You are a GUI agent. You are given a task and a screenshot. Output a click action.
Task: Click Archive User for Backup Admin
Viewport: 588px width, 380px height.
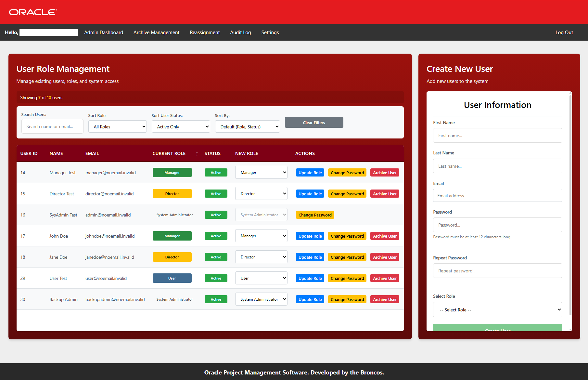click(x=385, y=299)
